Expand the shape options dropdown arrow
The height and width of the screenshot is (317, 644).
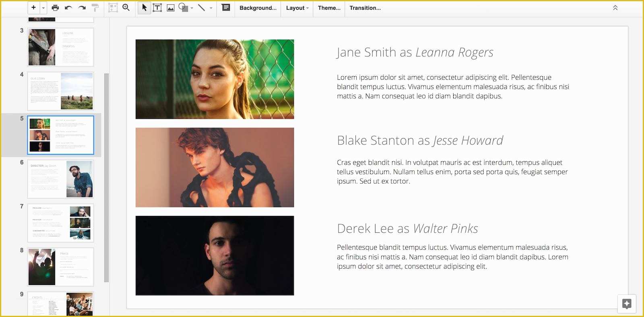pyautogui.click(x=192, y=8)
